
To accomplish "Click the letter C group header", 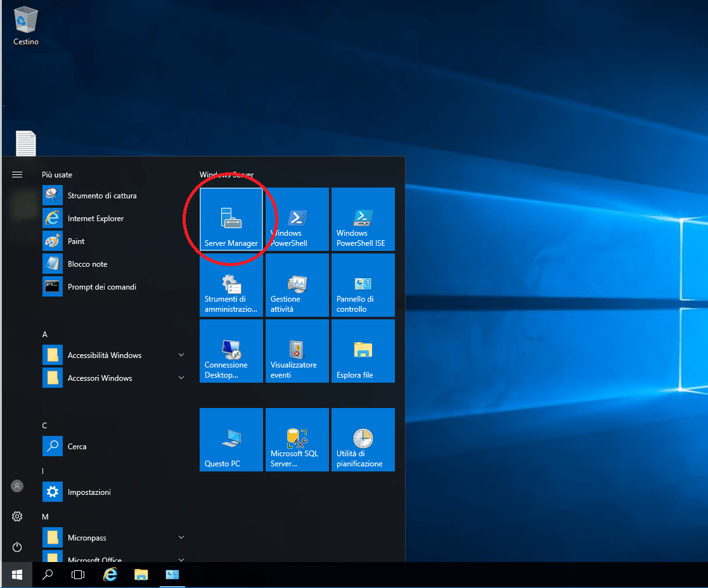I will 44,426.
